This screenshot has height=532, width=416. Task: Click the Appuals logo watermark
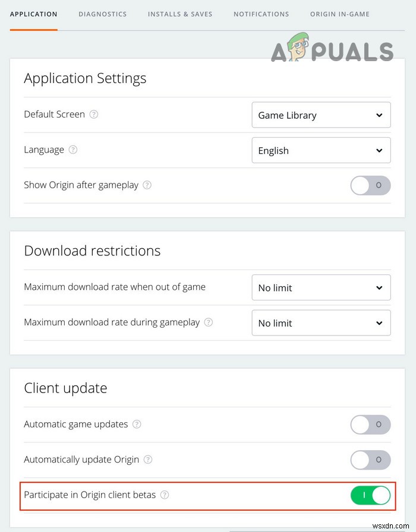(x=332, y=48)
